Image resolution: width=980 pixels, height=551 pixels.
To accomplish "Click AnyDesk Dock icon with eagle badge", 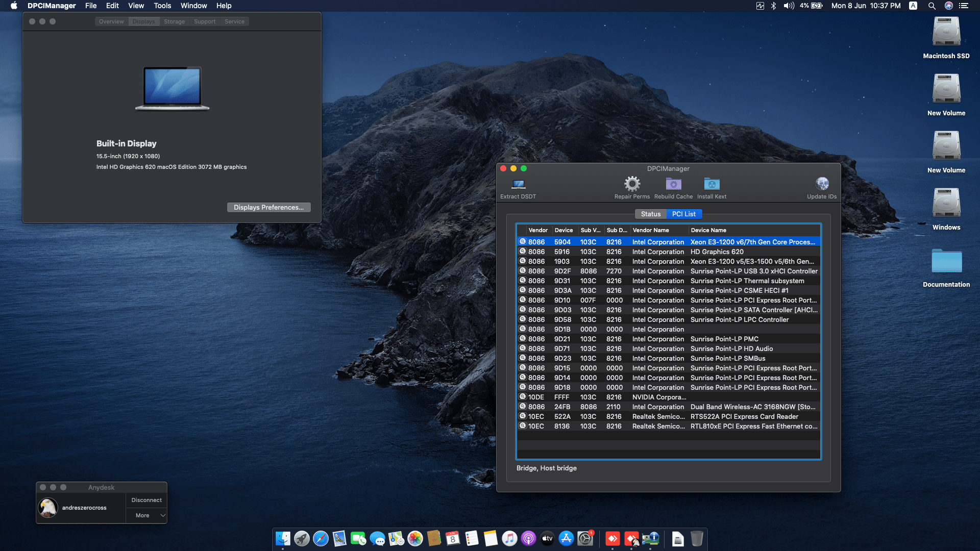I will click(x=632, y=538).
